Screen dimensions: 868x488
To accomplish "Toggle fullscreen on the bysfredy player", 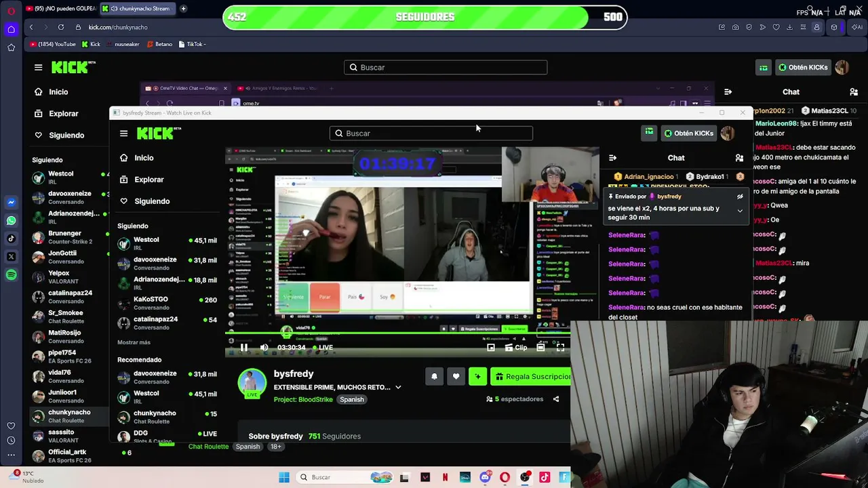I will coord(560,348).
